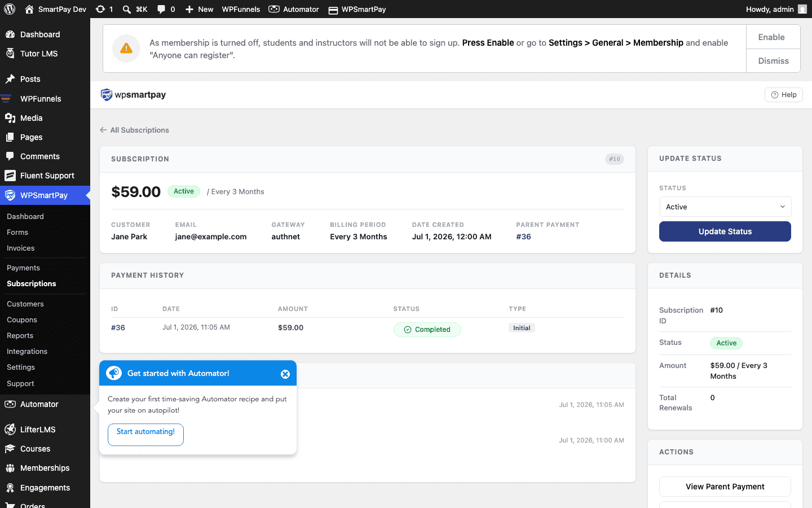Open the Customers submenu item
The image size is (812, 508).
pos(25,304)
